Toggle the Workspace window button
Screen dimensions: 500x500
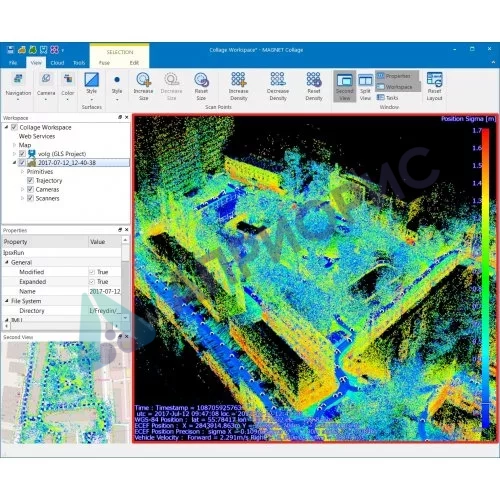tap(395, 87)
